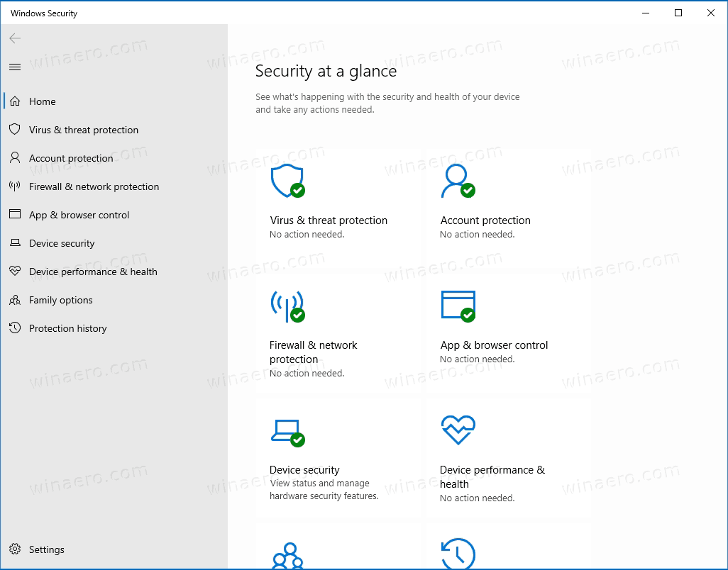Viewport: 728px width, 570px height.
Task: Click the heart pulse icon in sidebar
Action: point(15,271)
